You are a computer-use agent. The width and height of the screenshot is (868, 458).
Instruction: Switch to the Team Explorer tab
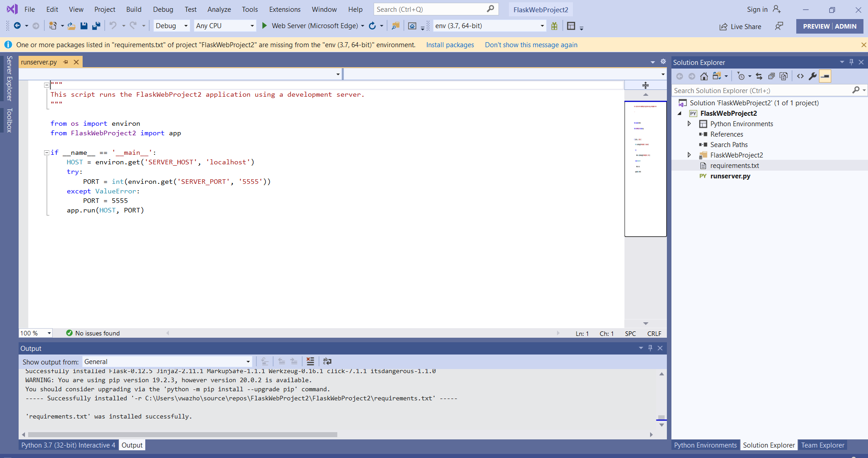point(823,445)
